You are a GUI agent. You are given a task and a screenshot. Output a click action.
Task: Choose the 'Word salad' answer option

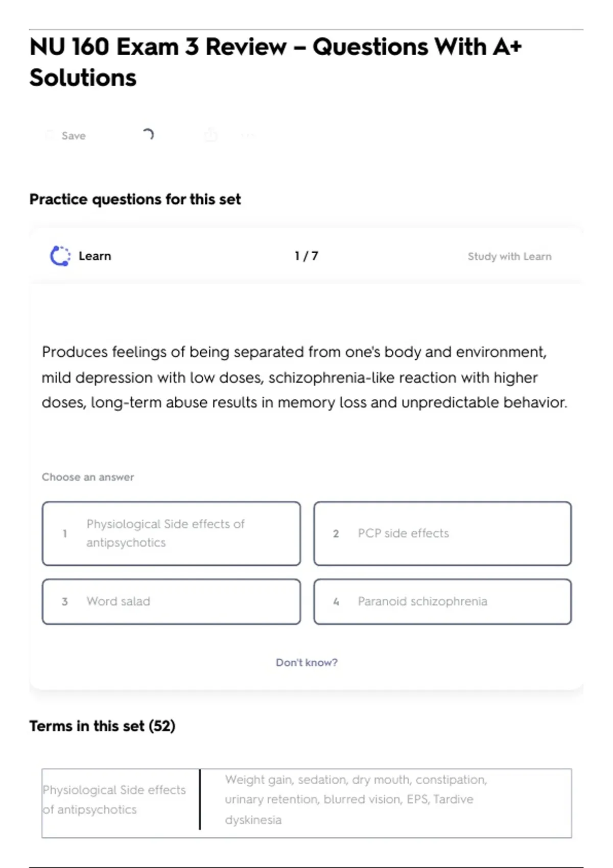pos(171,601)
